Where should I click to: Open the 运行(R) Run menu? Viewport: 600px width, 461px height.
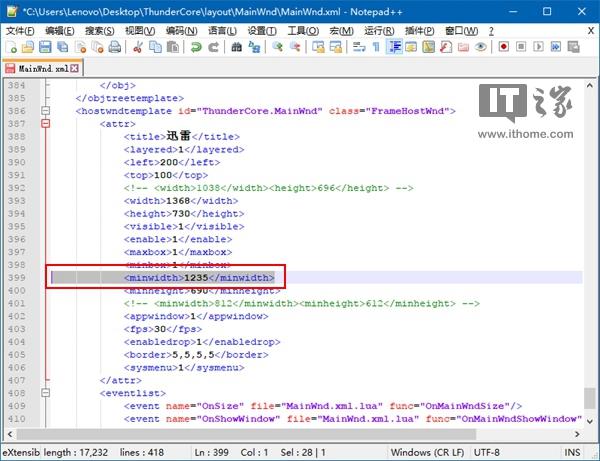(x=379, y=31)
